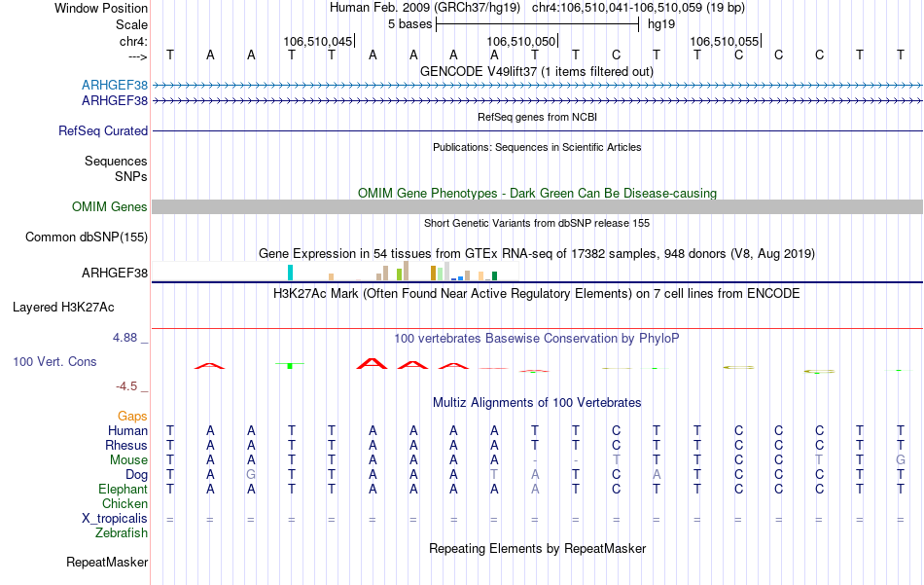Click the gray G in the Mouse row
Screen dimensions: 924x585
coord(901,460)
